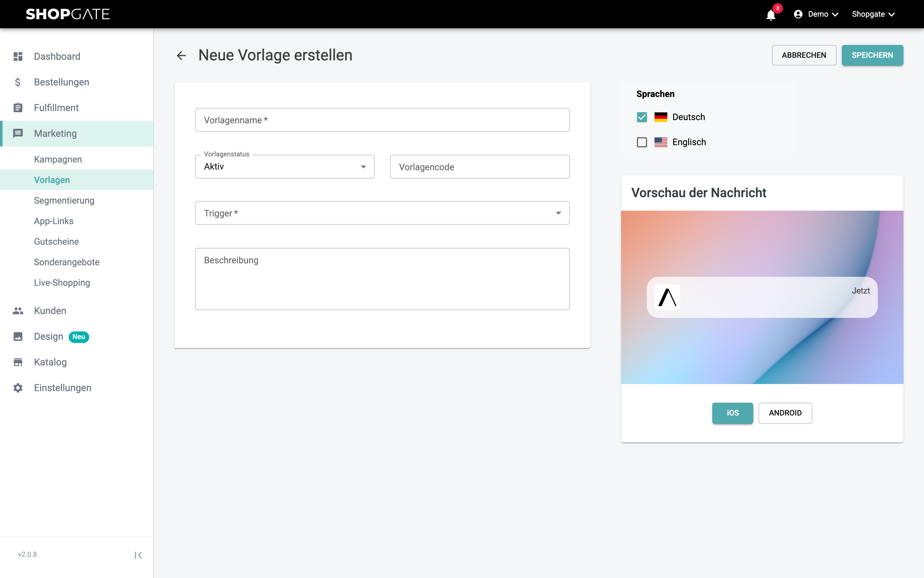Focus the Vorlagenname input field
The width and height of the screenshot is (924, 578).
[x=382, y=120]
